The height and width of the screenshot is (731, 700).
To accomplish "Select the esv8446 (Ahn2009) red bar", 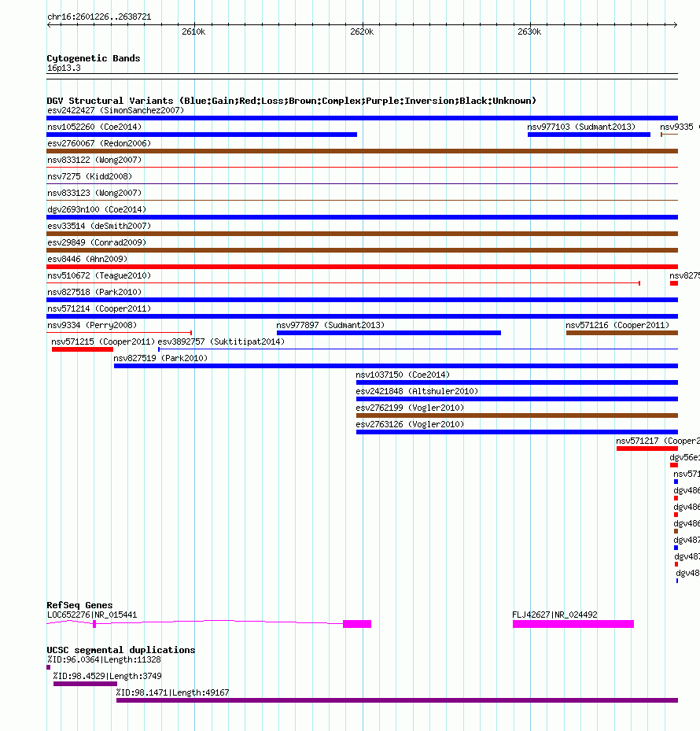I will 362,267.
